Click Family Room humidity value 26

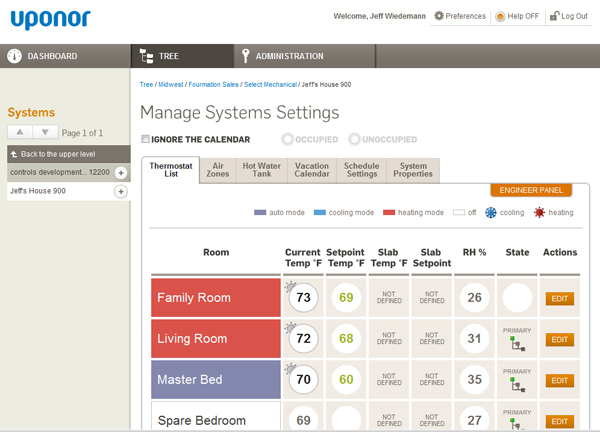click(x=474, y=298)
